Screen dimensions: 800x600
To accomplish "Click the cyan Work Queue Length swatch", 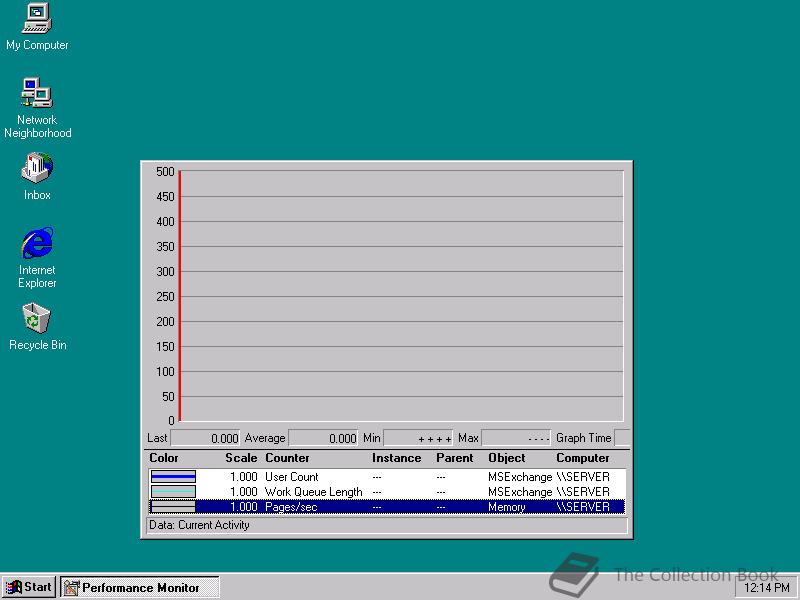I will [173, 492].
